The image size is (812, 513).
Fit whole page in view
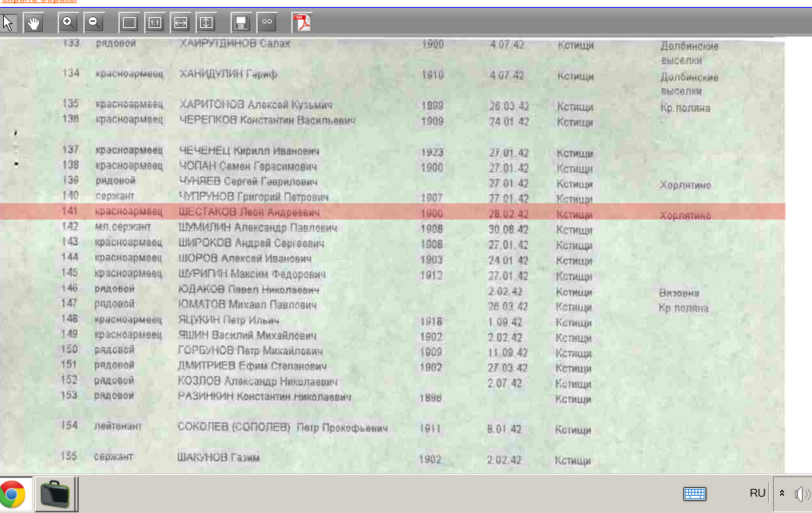tap(129, 22)
